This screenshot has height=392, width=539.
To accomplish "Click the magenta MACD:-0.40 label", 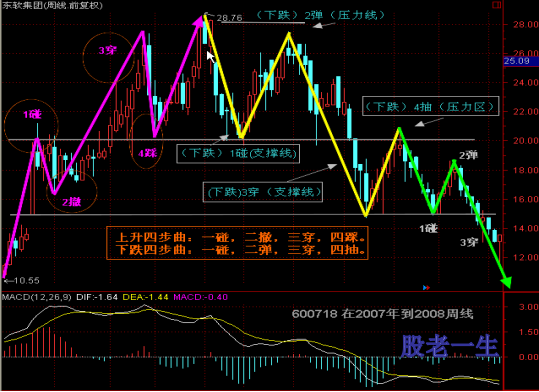I will (x=200, y=297).
